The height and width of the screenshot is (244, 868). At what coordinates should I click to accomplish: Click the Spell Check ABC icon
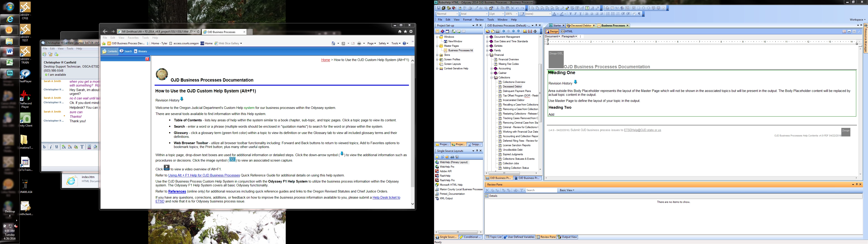coord(465,8)
